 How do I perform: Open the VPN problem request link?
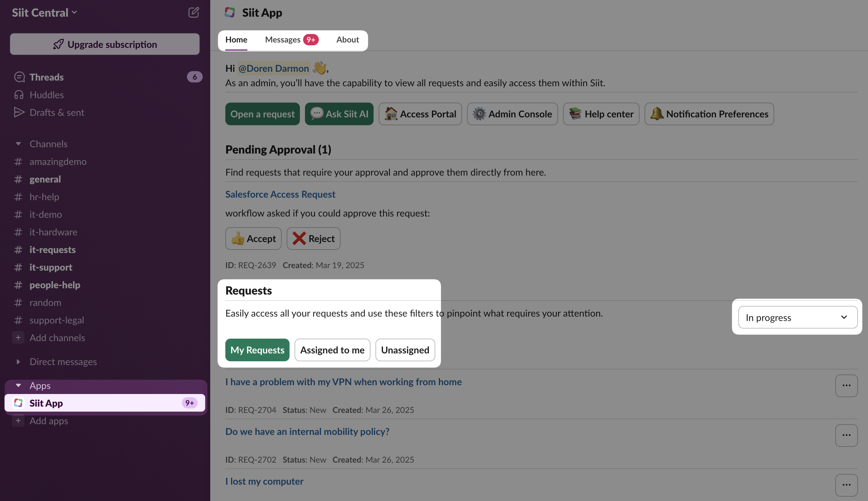(x=343, y=382)
